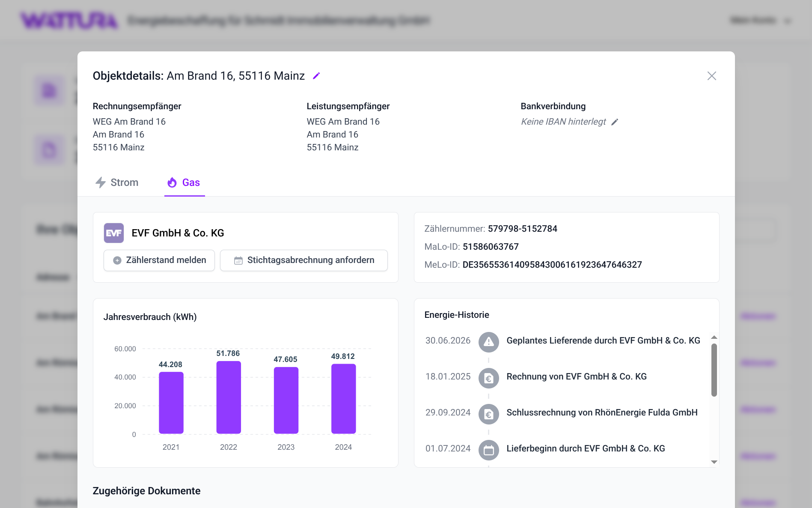The height and width of the screenshot is (508, 812).
Task: Click the euro icon beside Rechnung von EVF
Action: coord(488,378)
